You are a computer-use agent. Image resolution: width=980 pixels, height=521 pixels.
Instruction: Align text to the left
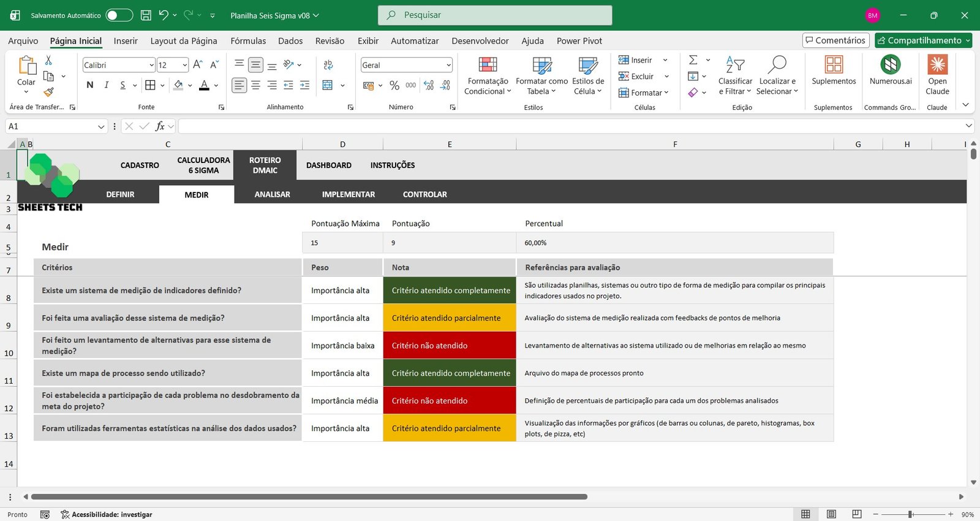coord(239,85)
